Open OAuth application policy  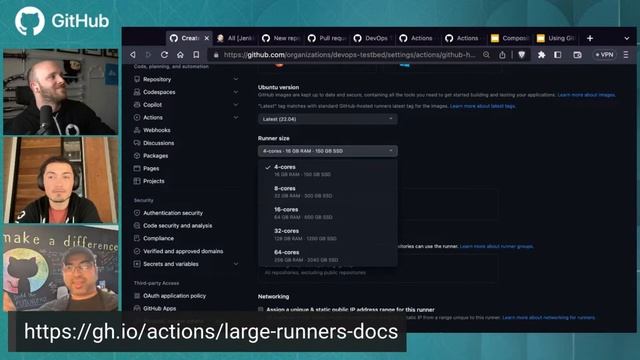174,296
